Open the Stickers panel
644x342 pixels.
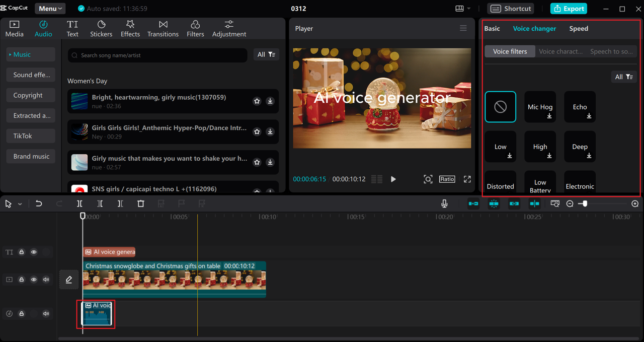[x=101, y=29]
